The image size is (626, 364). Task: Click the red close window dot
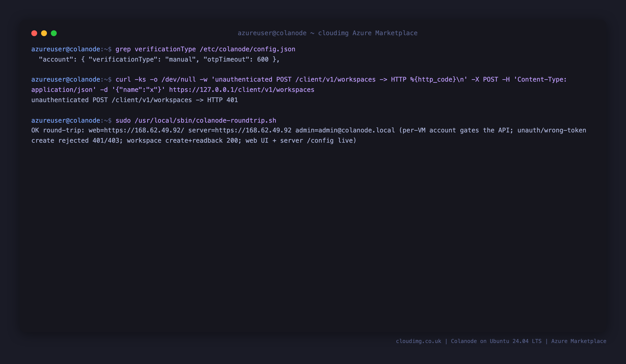pos(34,33)
